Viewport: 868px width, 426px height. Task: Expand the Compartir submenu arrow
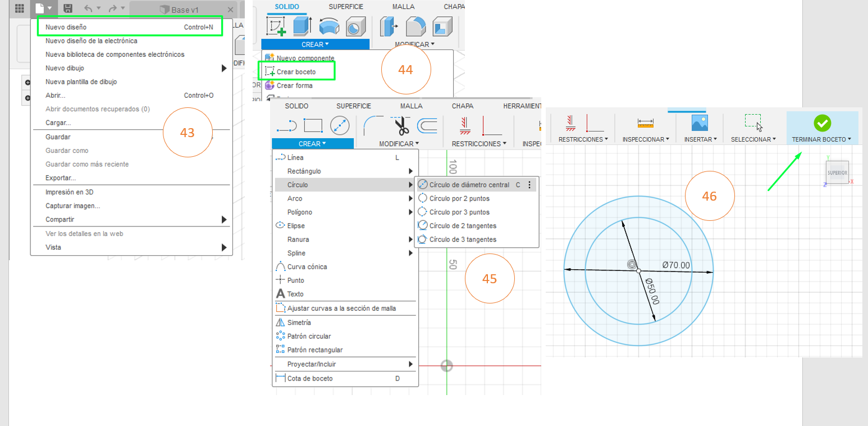[x=224, y=220]
